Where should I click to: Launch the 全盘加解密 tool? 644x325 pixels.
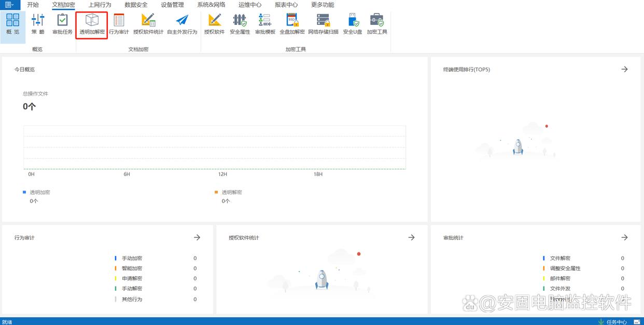292,24
